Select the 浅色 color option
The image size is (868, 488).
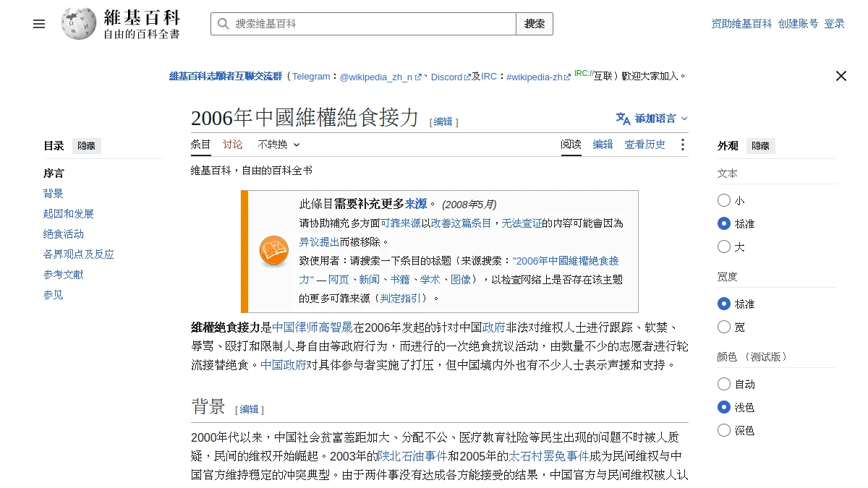click(x=724, y=407)
